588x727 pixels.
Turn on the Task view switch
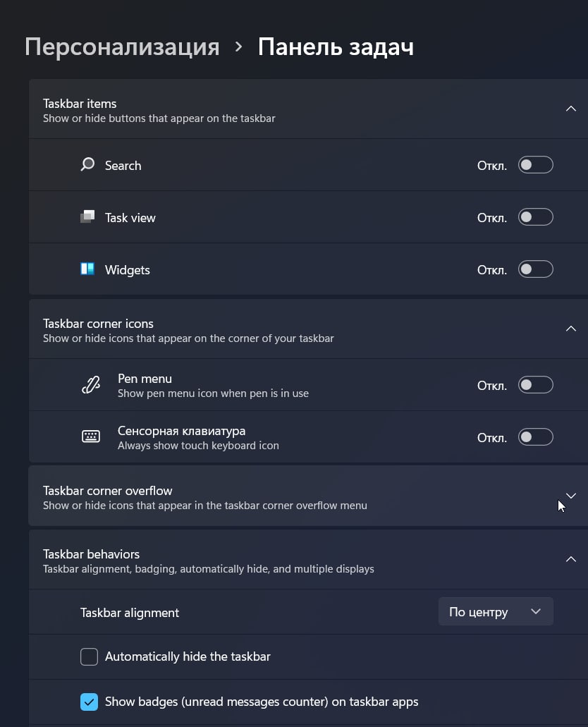(536, 217)
